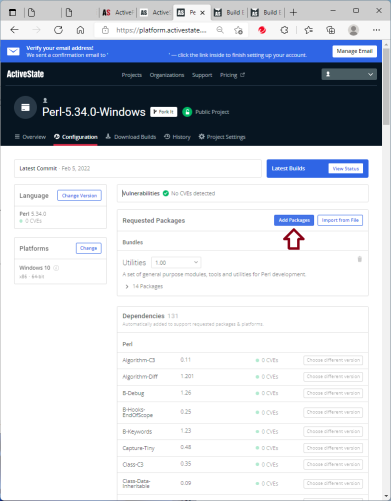Choose different version for Class-Data-Inheritable
The image size is (391, 501).
pos(333,483)
